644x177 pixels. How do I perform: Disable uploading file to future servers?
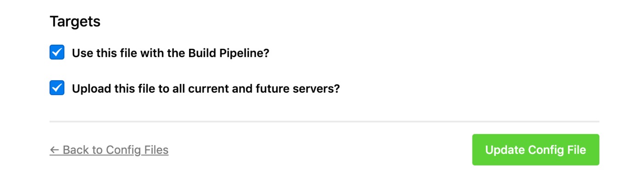(57, 88)
